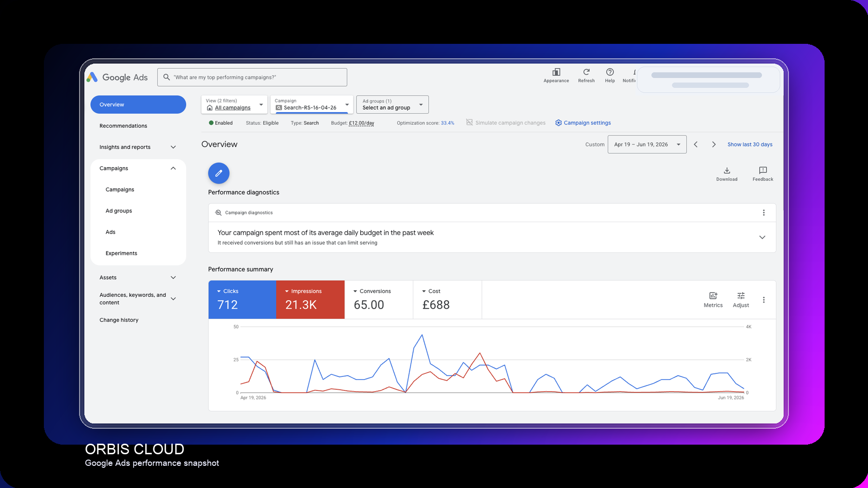Click the £12.00/day budget value
Image resolution: width=868 pixels, height=488 pixels.
tap(362, 123)
